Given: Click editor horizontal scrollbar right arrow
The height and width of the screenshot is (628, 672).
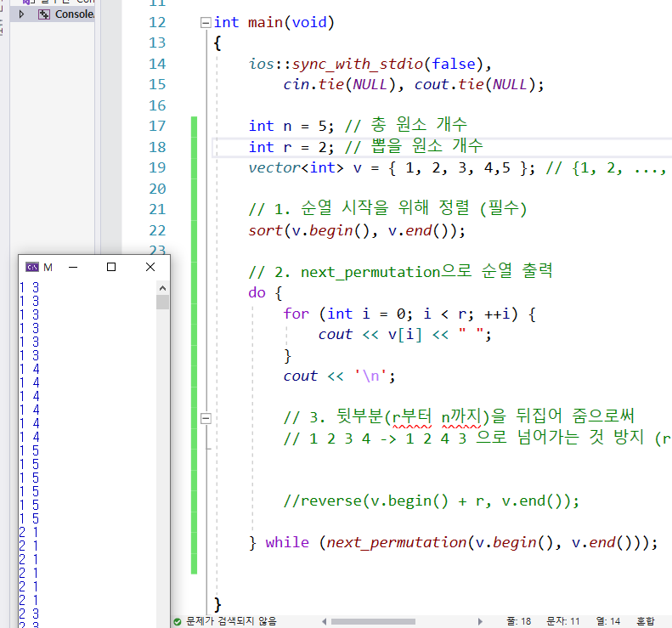Looking at the screenshot, I should tap(480, 621).
